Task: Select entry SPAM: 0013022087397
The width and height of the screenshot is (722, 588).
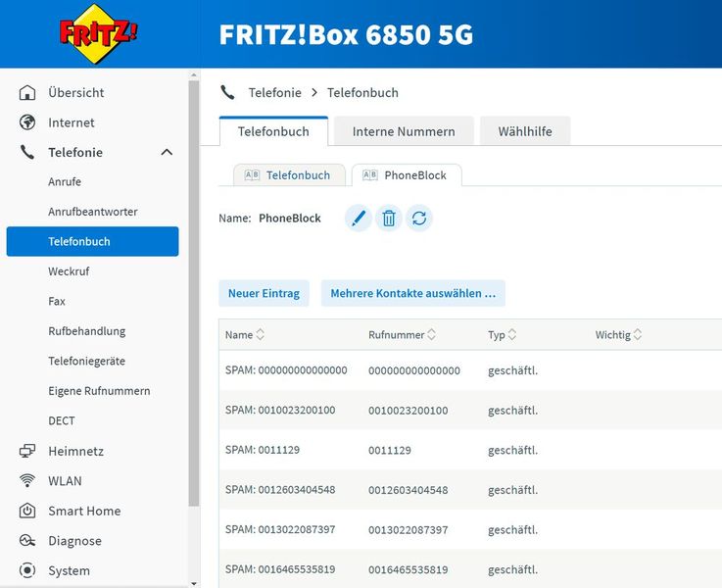Action: [x=280, y=529]
